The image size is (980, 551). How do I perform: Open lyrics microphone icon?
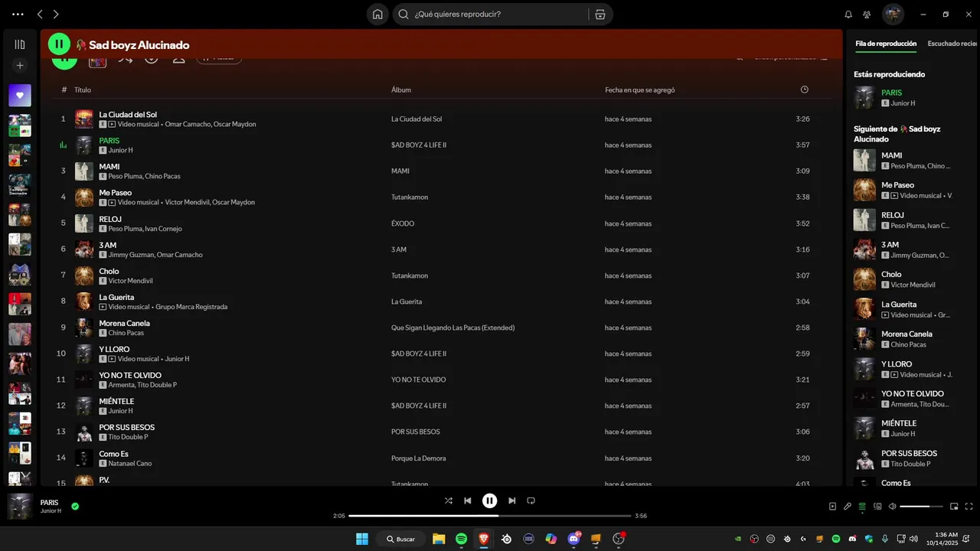[848, 506]
